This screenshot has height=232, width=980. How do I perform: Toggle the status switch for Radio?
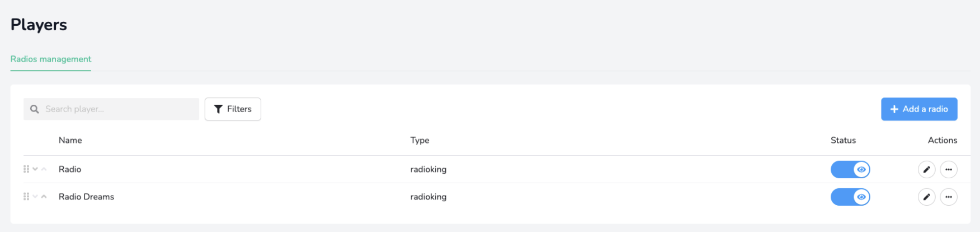tap(850, 169)
